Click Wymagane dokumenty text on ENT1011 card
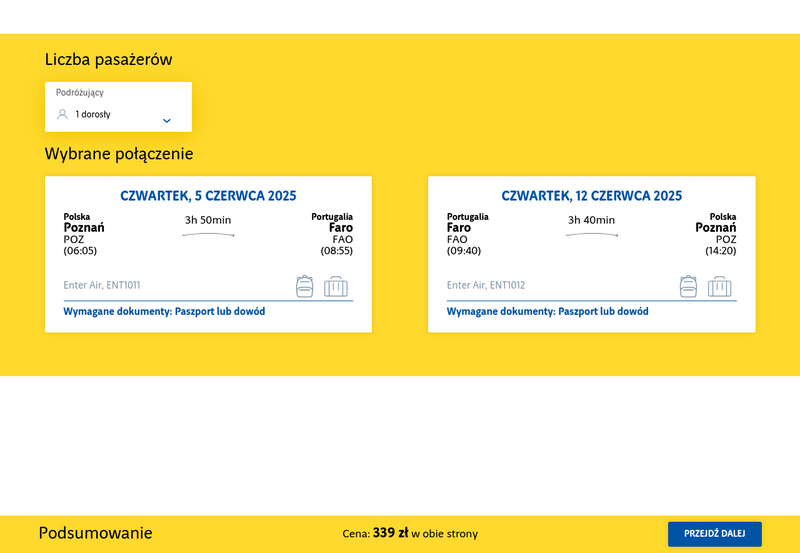The image size is (800, 553). pos(164,311)
